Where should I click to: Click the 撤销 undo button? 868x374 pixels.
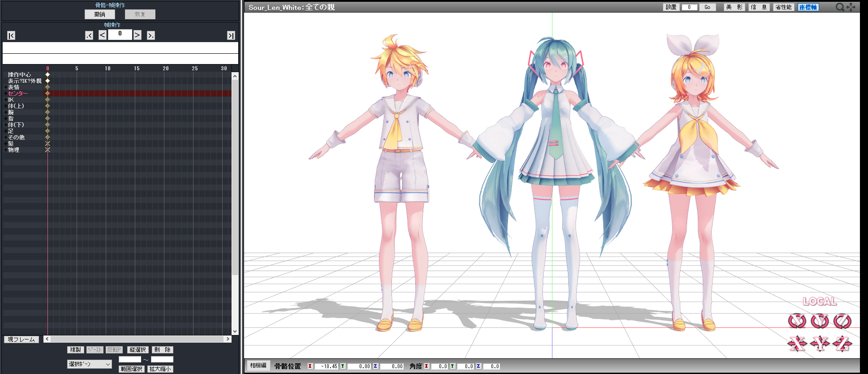click(99, 14)
